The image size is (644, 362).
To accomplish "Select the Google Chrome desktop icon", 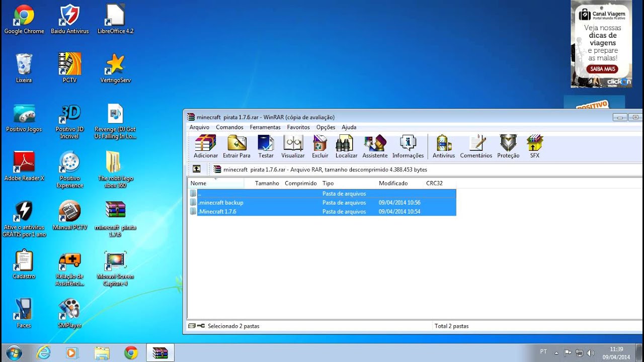I will pos(24,19).
